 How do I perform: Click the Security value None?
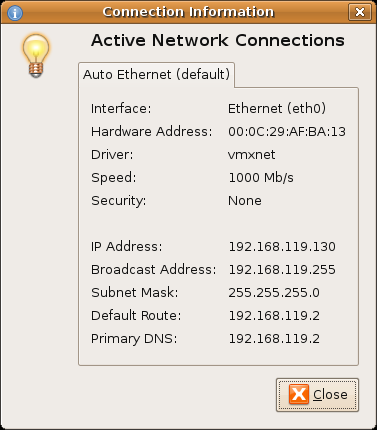245,201
